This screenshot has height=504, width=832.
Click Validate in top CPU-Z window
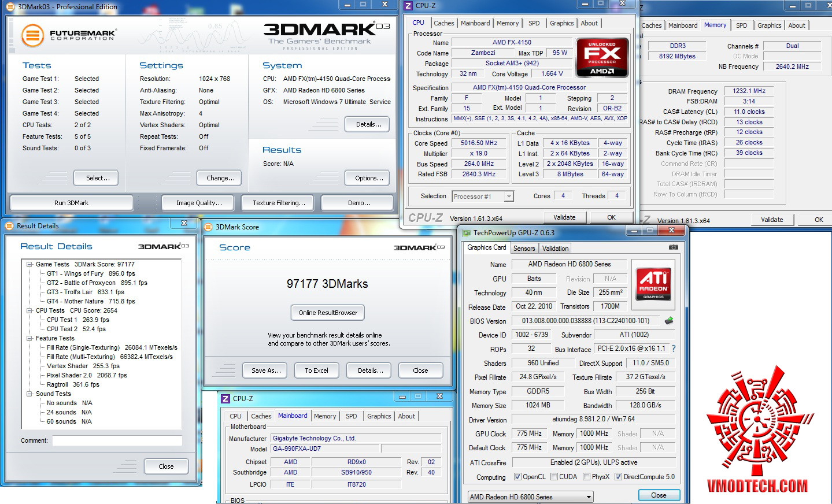(564, 217)
